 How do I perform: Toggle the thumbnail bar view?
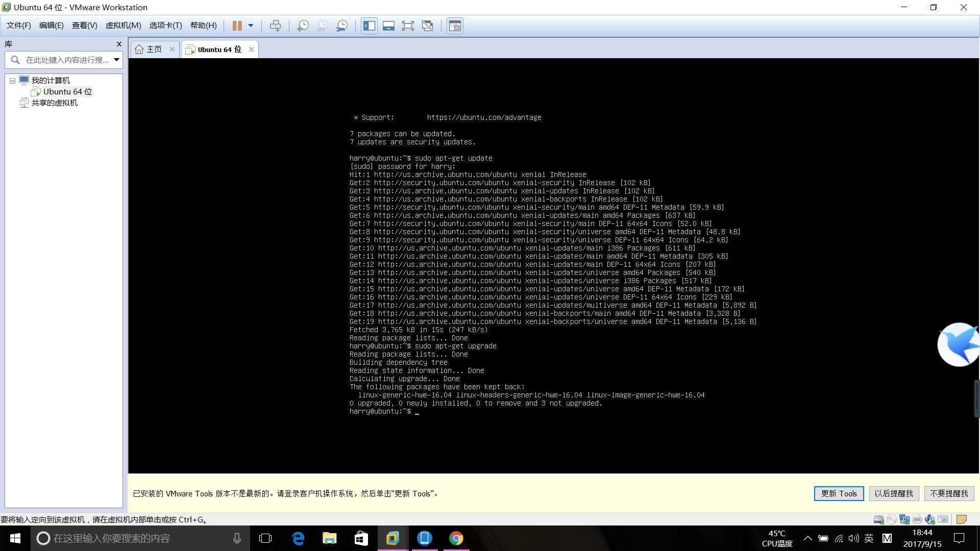[388, 26]
